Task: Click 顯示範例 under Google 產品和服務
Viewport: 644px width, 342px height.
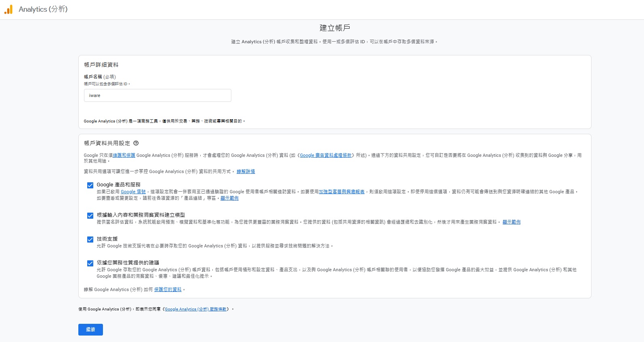Action: (229, 198)
